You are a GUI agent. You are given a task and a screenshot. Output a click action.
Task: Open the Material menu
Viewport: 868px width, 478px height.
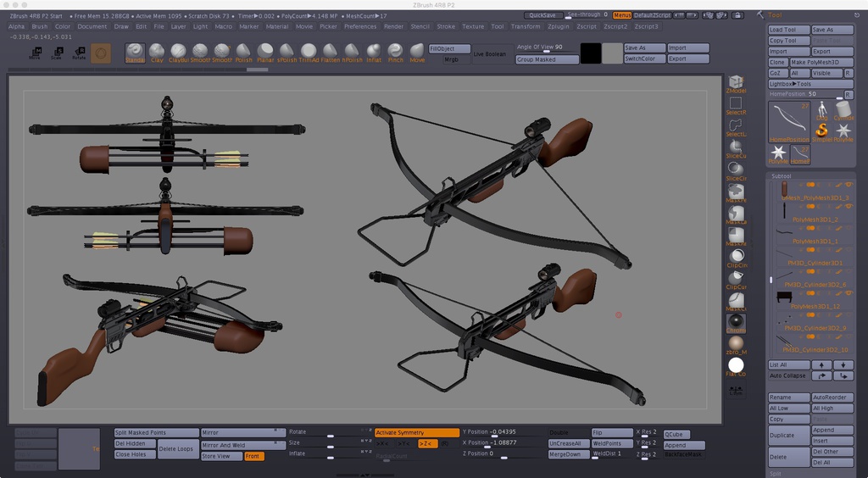point(277,26)
